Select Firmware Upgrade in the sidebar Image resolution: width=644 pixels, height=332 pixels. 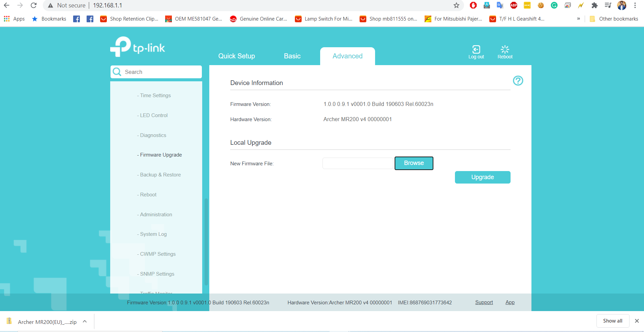159,155
